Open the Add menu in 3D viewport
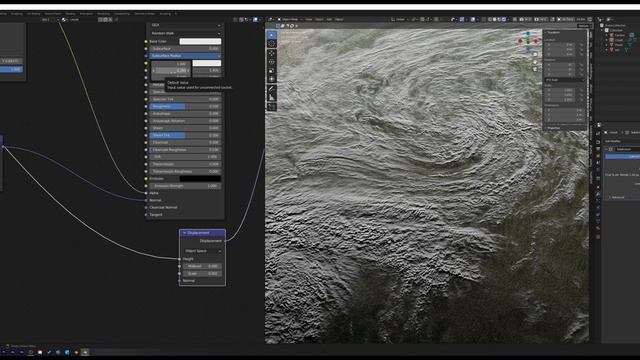 point(329,19)
